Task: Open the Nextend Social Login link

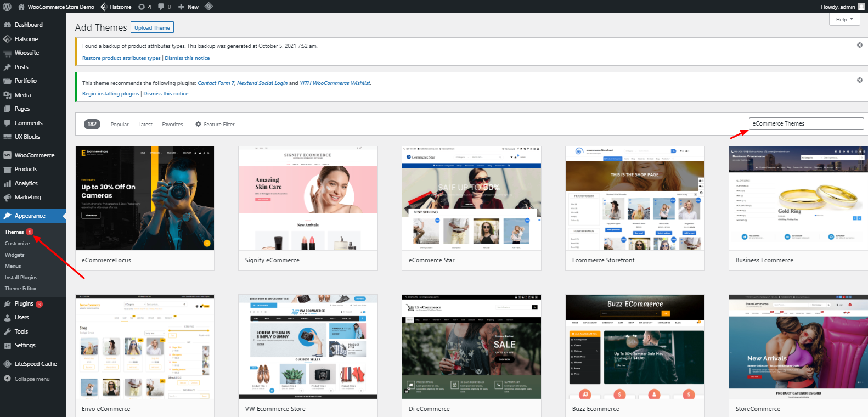Action: coord(262,83)
